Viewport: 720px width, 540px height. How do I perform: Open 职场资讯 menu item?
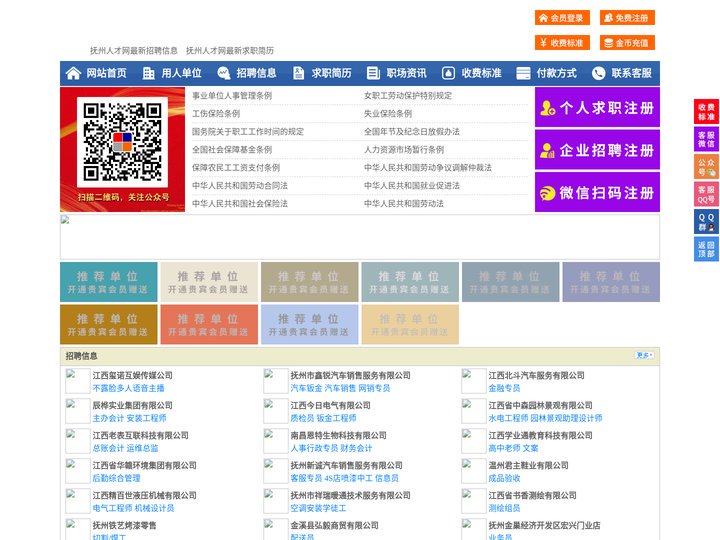click(406, 73)
